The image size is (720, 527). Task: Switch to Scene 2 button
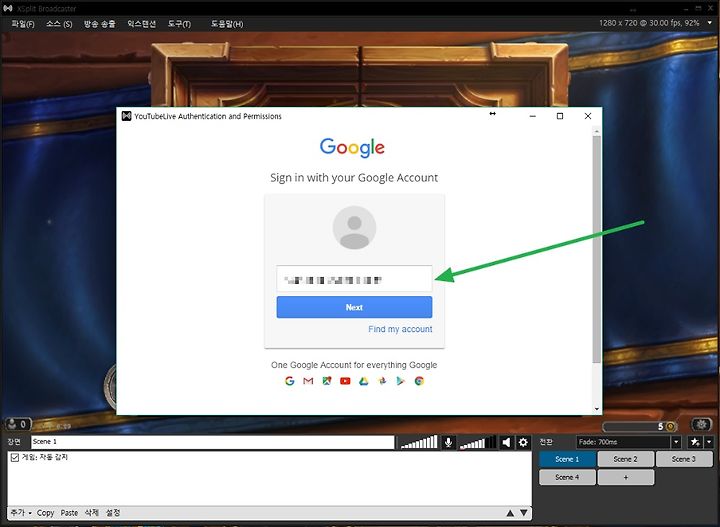[625, 459]
